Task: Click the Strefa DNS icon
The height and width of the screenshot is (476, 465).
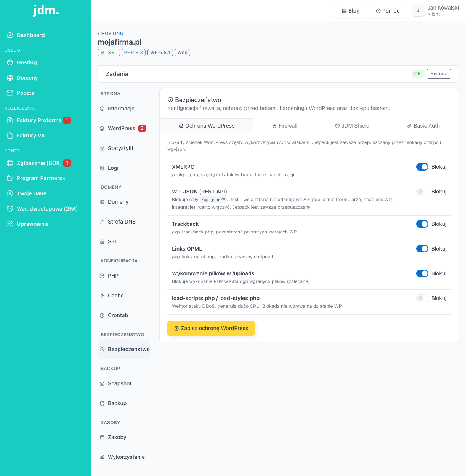Action: tap(102, 222)
